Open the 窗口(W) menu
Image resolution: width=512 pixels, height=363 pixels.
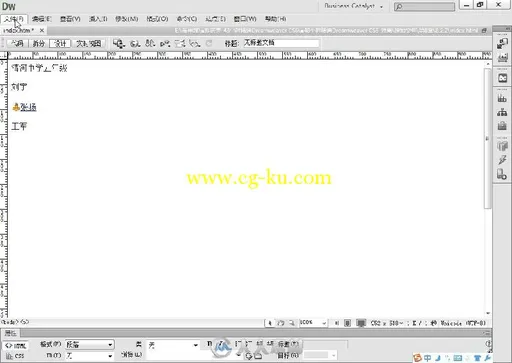tap(245, 19)
